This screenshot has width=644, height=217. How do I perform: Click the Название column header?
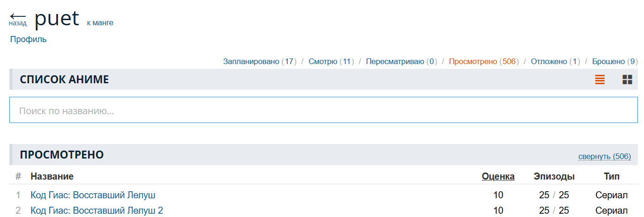52,176
